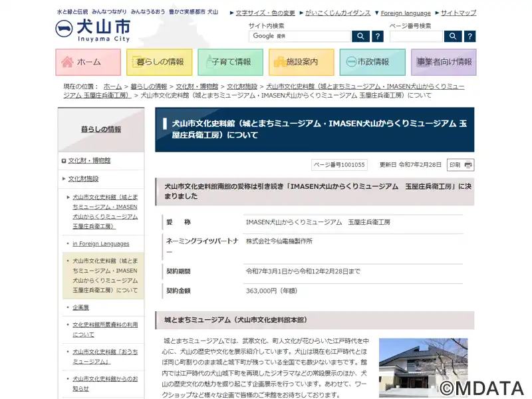Open the ホーム navigation tab

pyautogui.click(x=88, y=62)
